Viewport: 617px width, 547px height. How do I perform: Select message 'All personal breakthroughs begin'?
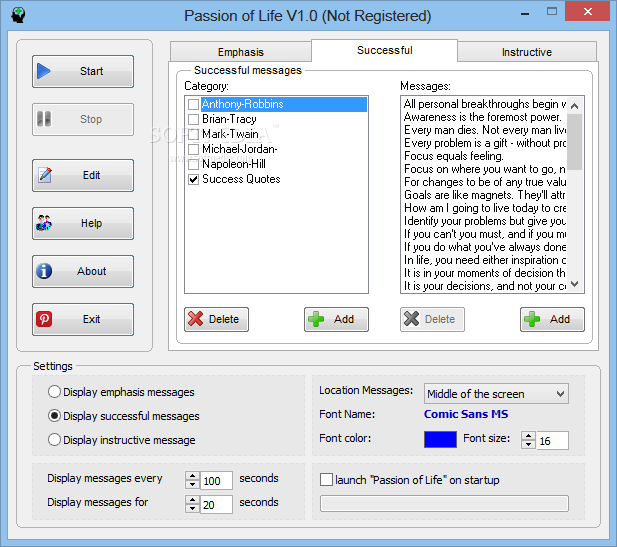point(484,104)
